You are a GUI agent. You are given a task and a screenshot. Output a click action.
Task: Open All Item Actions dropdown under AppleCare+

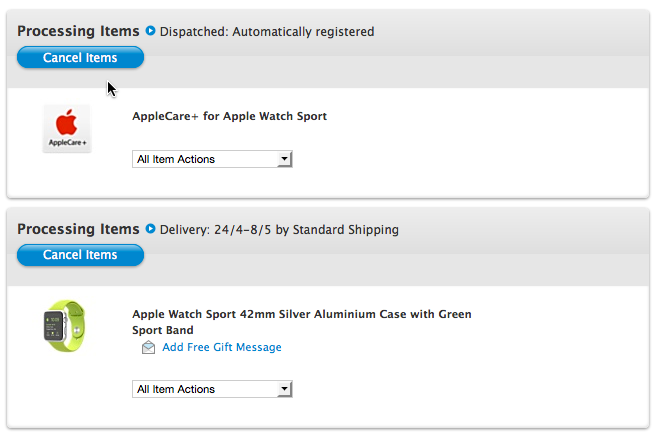[212, 159]
